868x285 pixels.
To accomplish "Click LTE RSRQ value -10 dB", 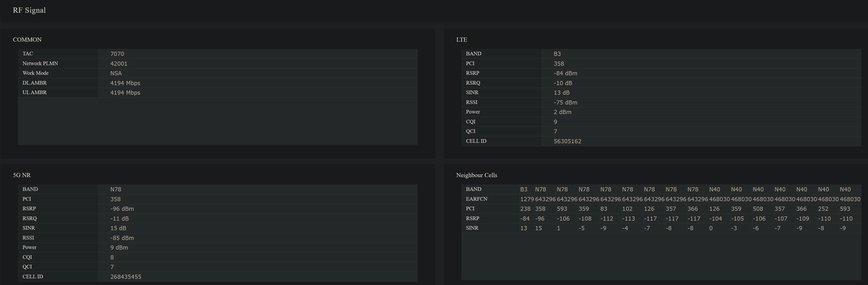I will pos(563,83).
